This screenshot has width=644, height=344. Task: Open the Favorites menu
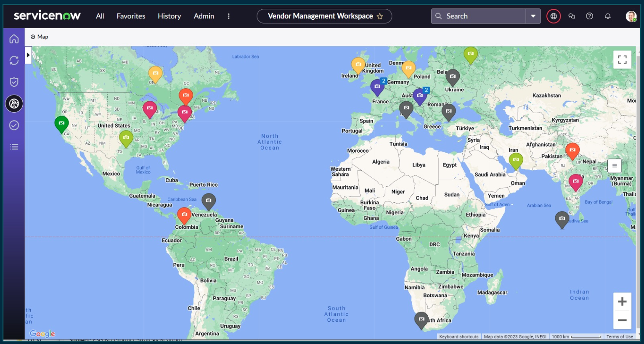pyautogui.click(x=131, y=16)
